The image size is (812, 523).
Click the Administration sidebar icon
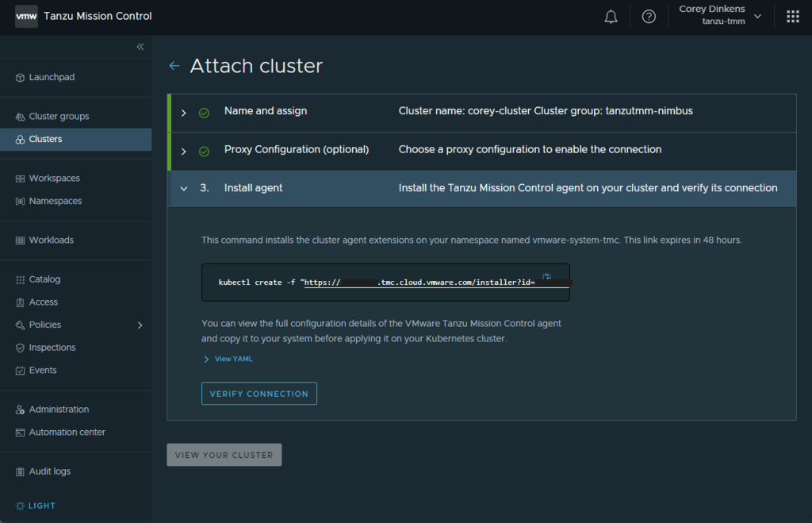click(20, 410)
